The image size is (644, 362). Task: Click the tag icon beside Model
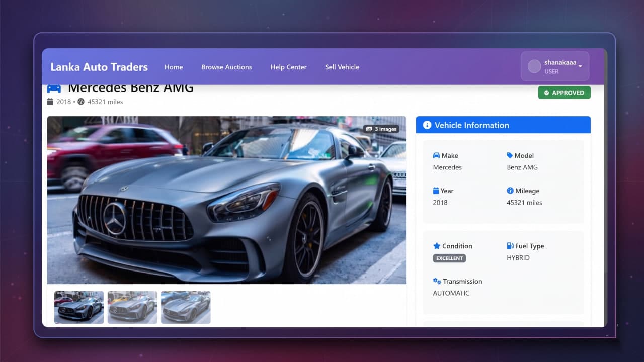click(x=510, y=156)
